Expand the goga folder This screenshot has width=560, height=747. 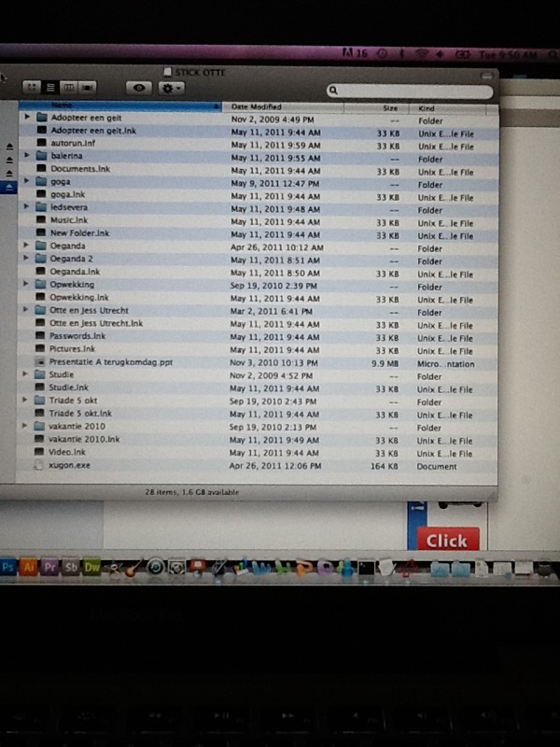(27, 180)
